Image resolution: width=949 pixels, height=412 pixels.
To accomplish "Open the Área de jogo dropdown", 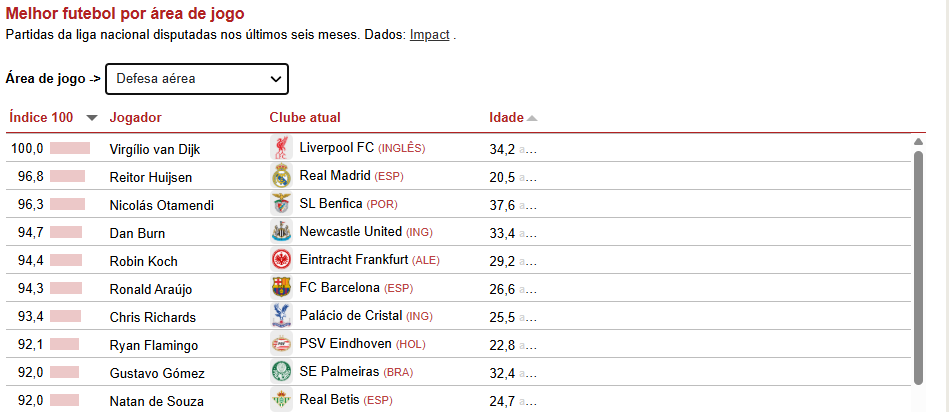I will click(196, 78).
